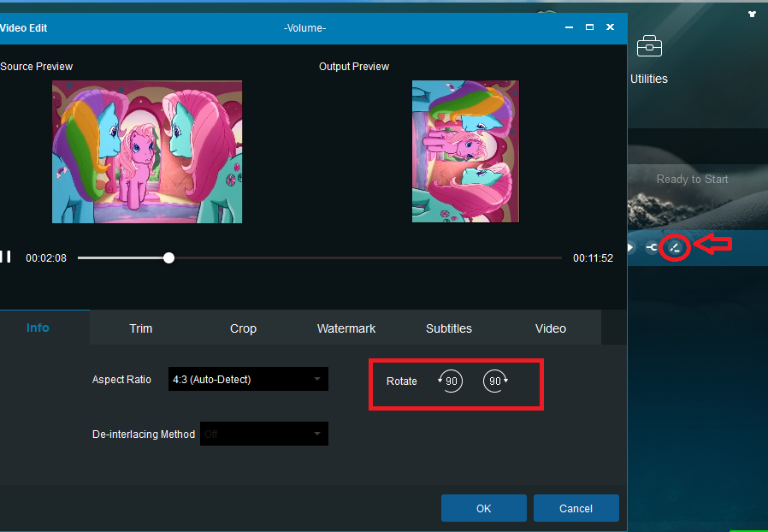The height and width of the screenshot is (532, 768).
Task: Show the Subtitles tab
Action: [x=449, y=328]
